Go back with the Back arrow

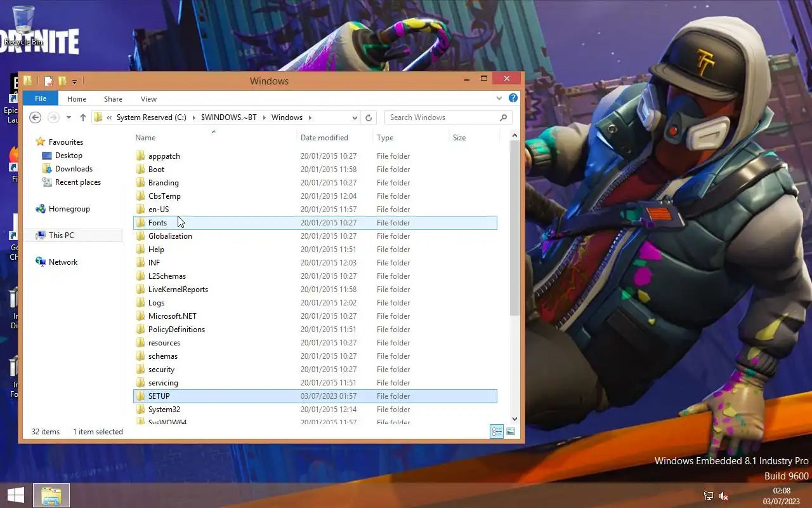coord(36,117)
